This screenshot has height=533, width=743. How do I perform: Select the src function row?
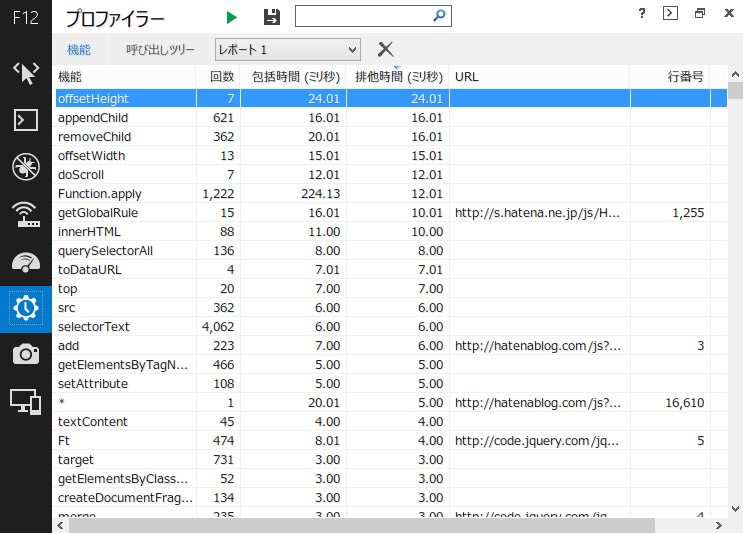click(391, 307)
